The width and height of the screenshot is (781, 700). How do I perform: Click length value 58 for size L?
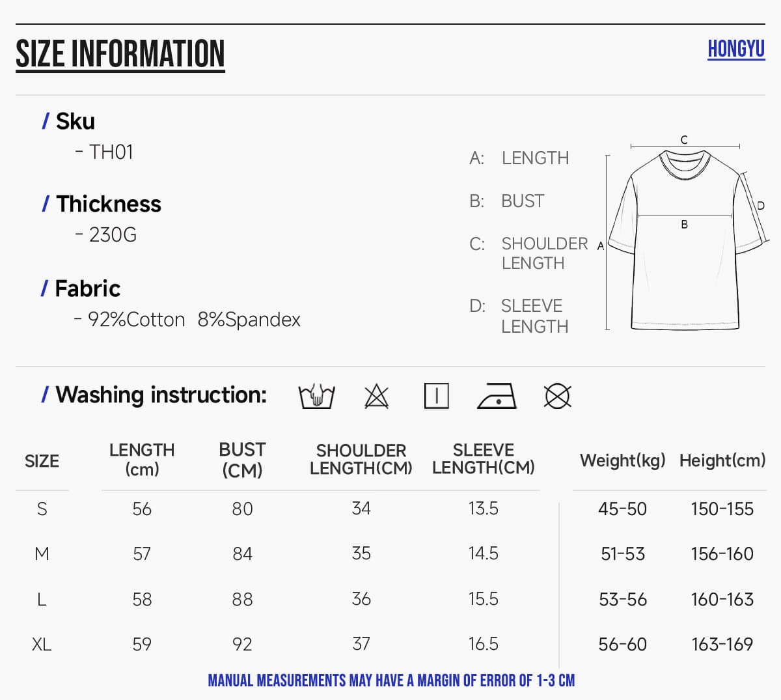pos(142,599)
